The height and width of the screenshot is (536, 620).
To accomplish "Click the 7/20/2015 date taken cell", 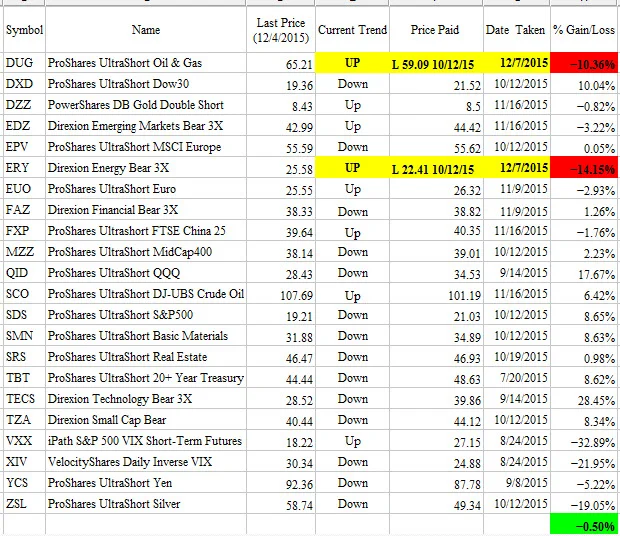I will [x=516, y=377].
